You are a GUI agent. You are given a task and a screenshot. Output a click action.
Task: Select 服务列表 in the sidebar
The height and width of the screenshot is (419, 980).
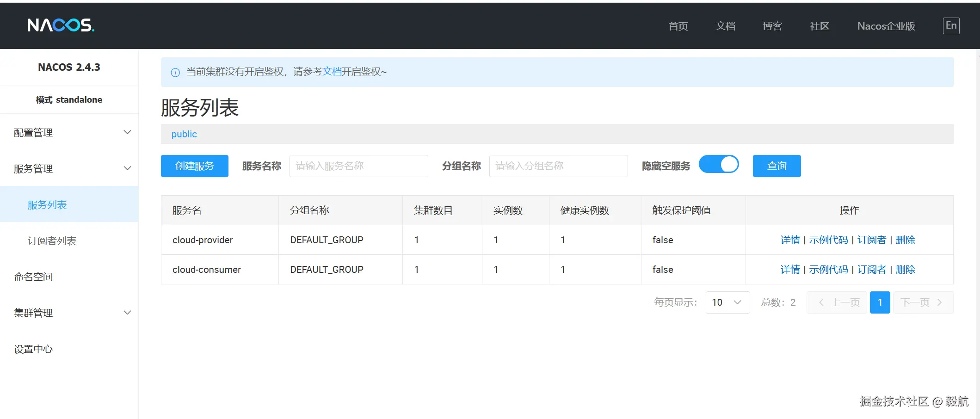[x=69, y=205]
